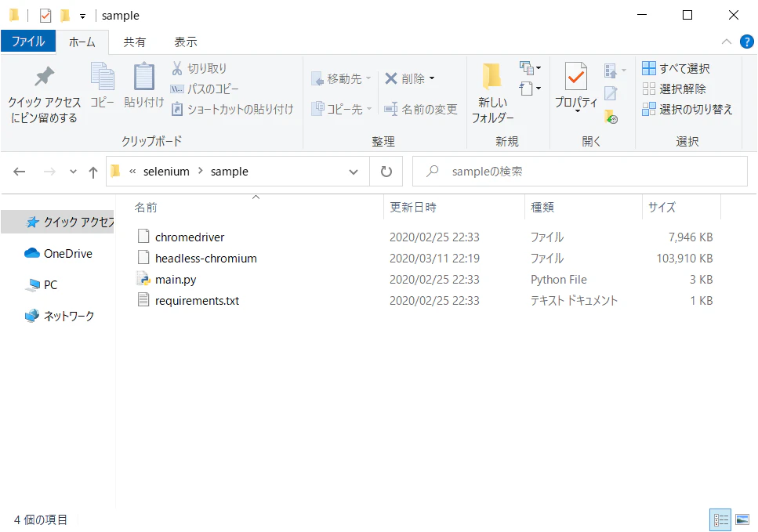758x532 pixels.
Task: Open the Copy to (コピー先) menu
Action: 341,109
